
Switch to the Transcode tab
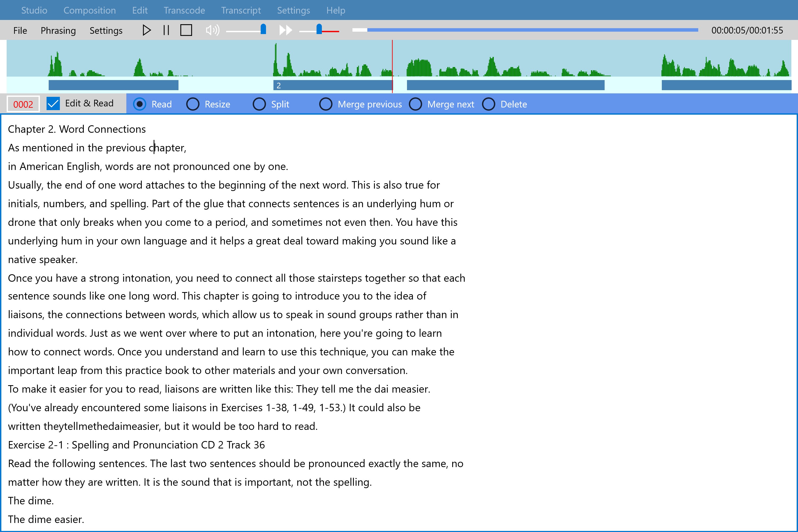(x=184, y=10)
